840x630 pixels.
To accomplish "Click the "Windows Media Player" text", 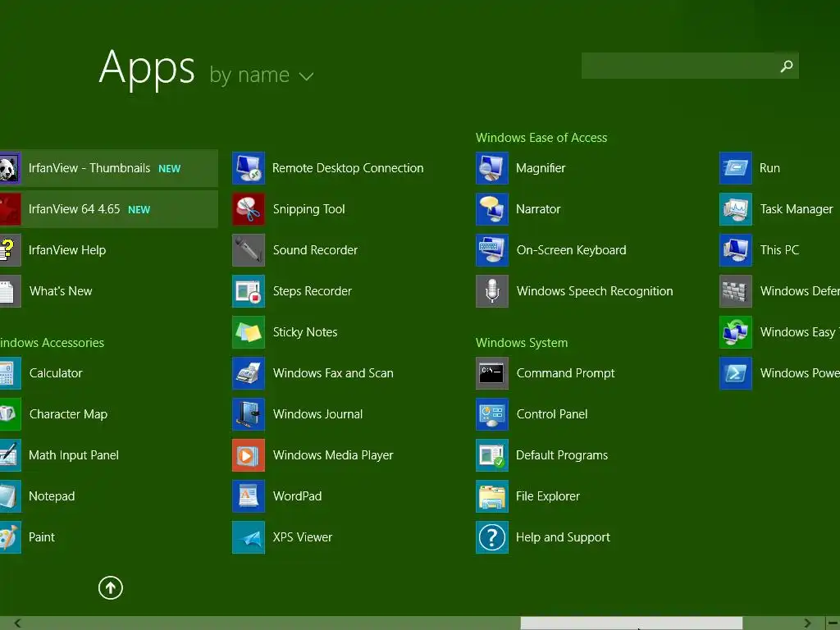I will click(x=333, y=455).
